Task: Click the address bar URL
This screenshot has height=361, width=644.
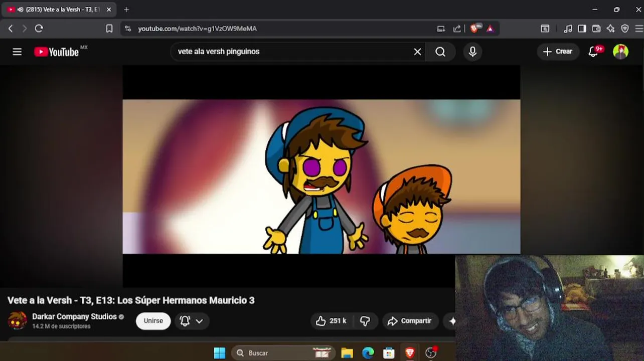Action: pos(198,29)
